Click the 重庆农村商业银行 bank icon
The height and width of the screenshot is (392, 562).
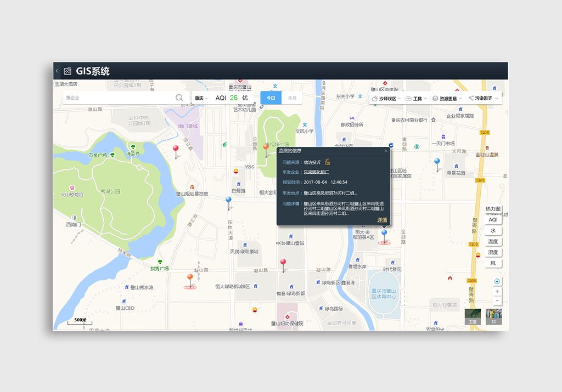coord(434,120)
